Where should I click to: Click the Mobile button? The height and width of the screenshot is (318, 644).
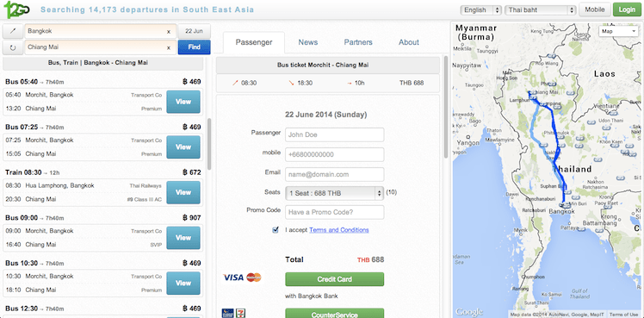coord(595,9)
